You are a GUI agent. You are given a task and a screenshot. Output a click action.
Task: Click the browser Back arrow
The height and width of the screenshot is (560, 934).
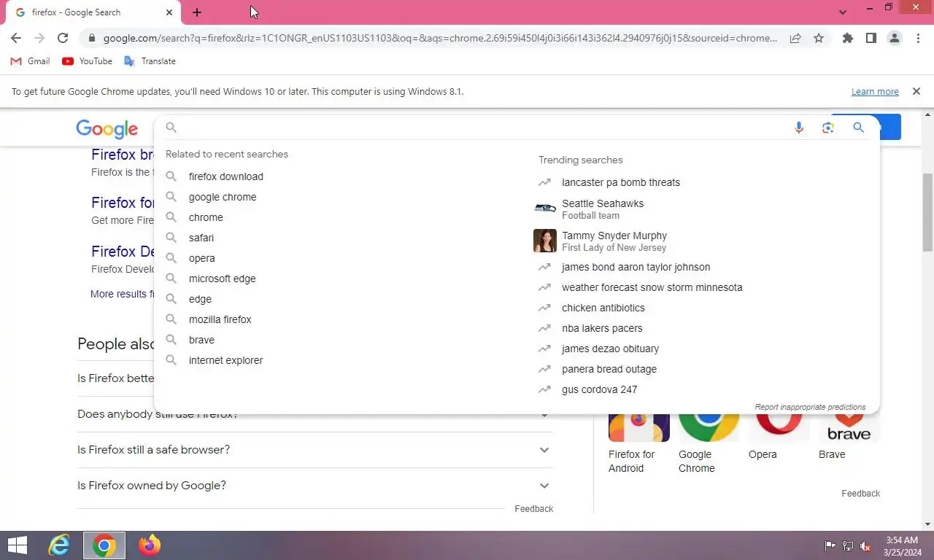coord(16,38)
